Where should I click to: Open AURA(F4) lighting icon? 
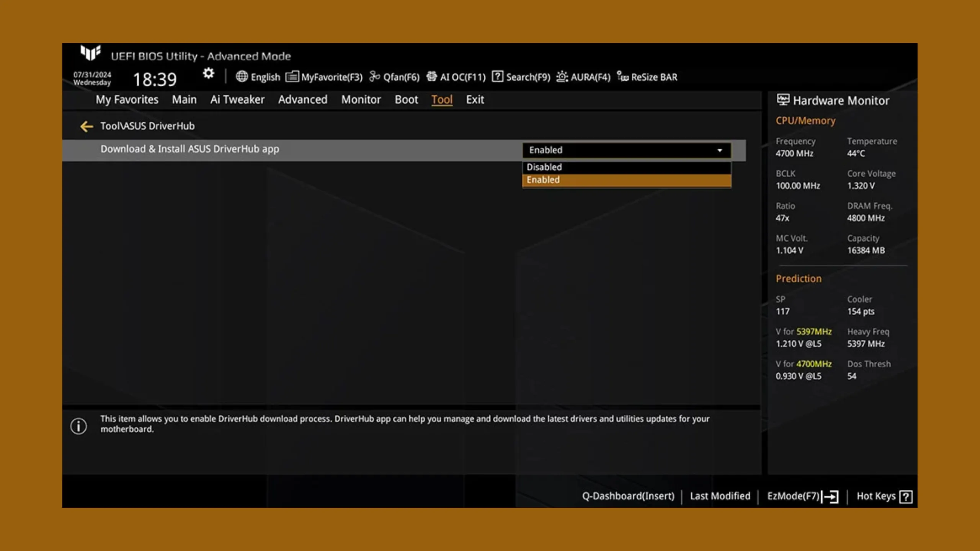[x=562, y=77]
